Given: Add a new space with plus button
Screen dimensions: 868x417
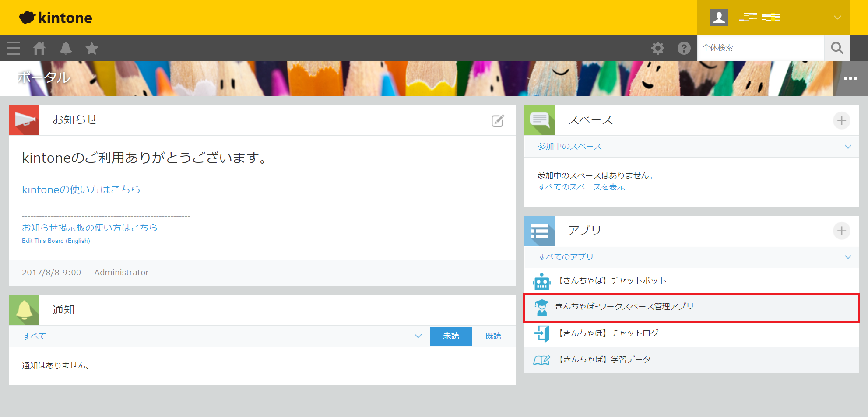Looking at the screenshot, I should tap(841, 120).
